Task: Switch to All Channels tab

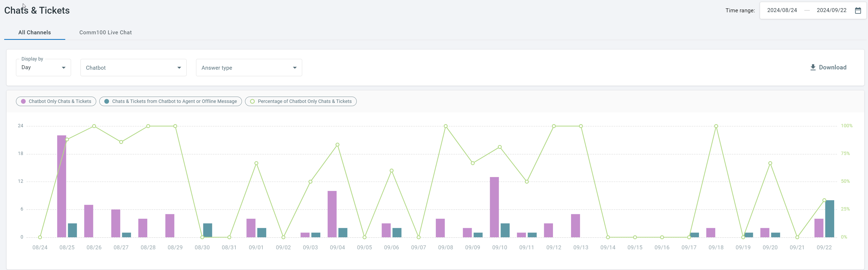Action: click(35, 32)
